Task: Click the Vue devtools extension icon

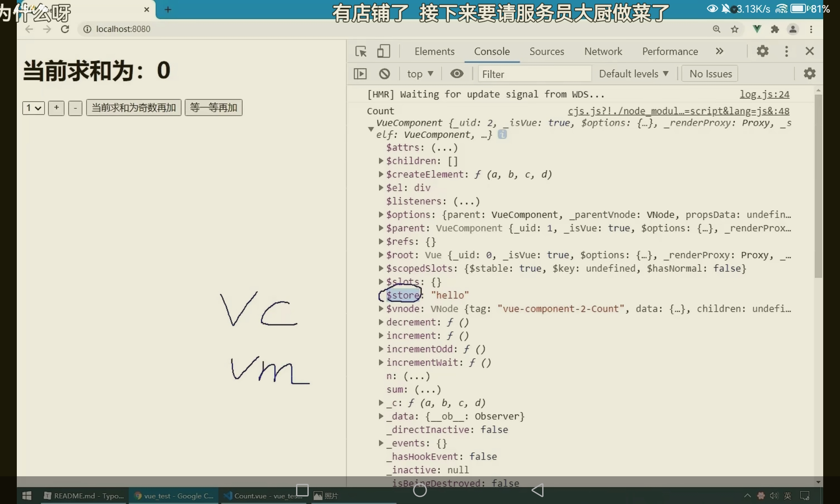Action: coord(757,29)
